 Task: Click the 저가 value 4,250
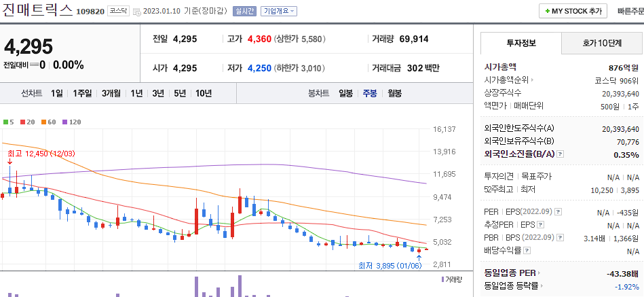tap(259, 68)
